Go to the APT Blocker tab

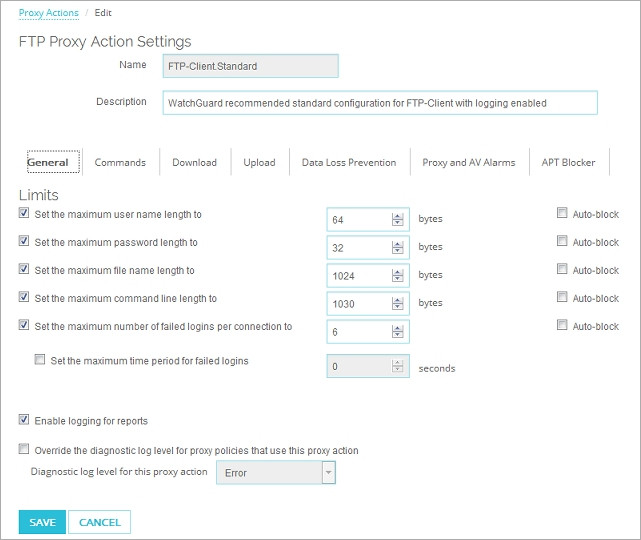568,162
